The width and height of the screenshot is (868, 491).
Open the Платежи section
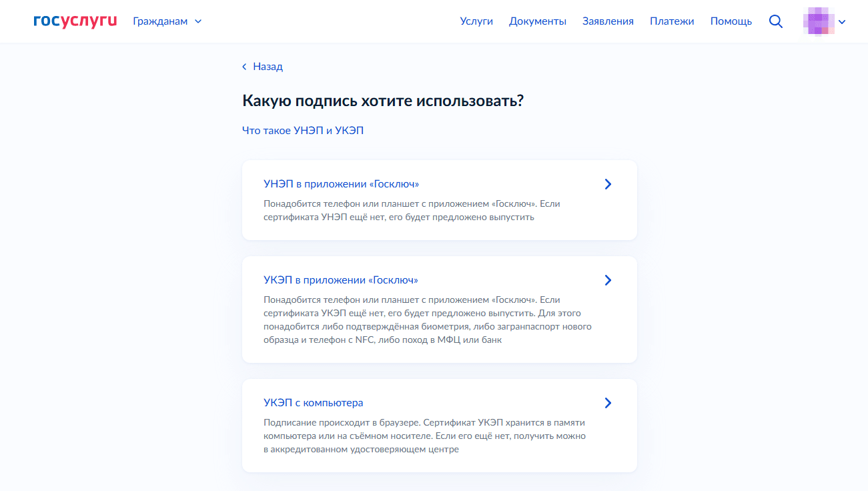pyautogui.click(x=672, y=21)
